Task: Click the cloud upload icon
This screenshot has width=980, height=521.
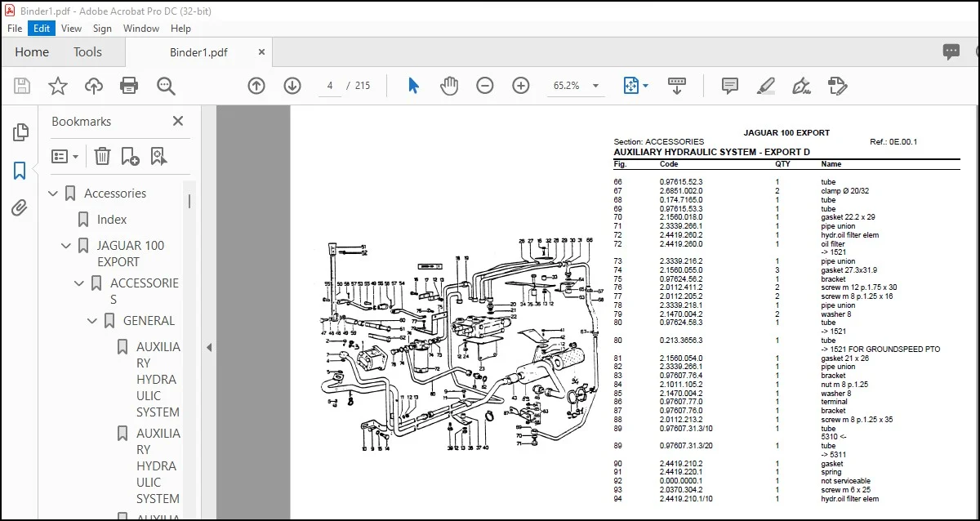Action: click(94, 86)
